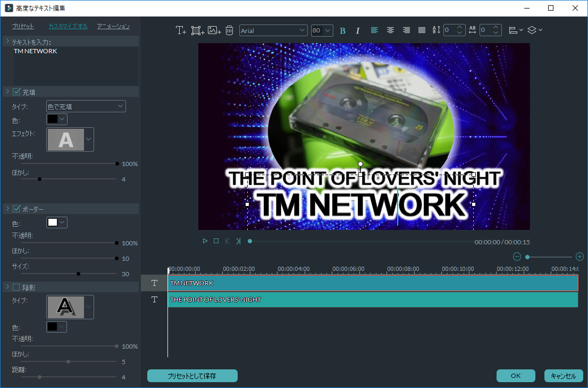Click the fill 不透明 opacity slider
Image resolution: width=588 pixels, height=388 pixels.
coord(69,163)
